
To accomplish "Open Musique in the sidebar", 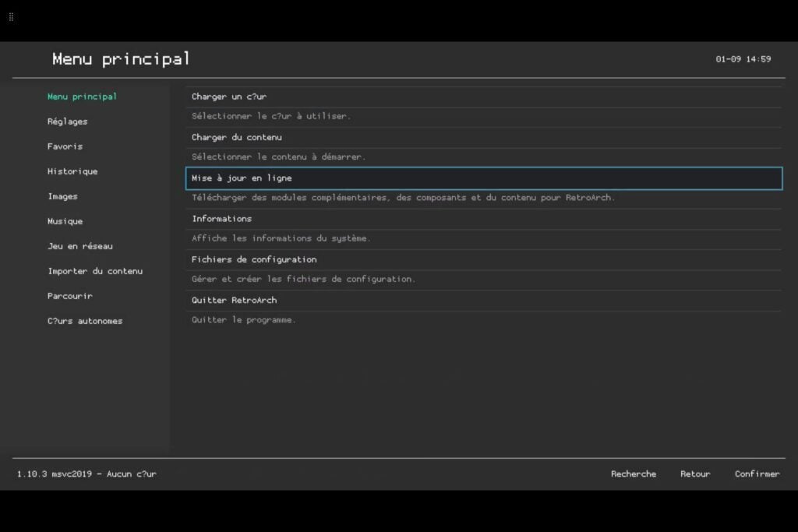I will pyautogui.click(x=65, y=221).
